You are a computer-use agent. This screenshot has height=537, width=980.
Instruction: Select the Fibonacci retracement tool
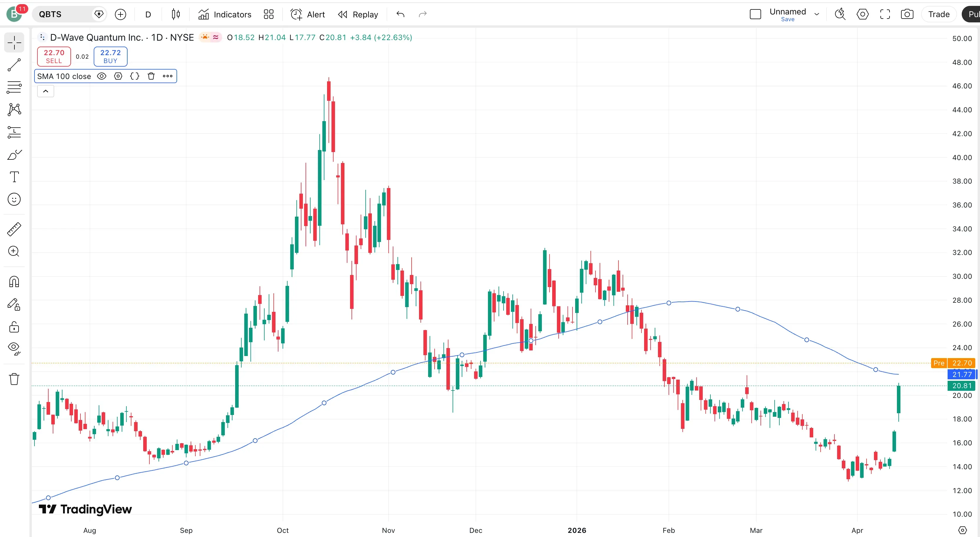(x=14, y=88)
